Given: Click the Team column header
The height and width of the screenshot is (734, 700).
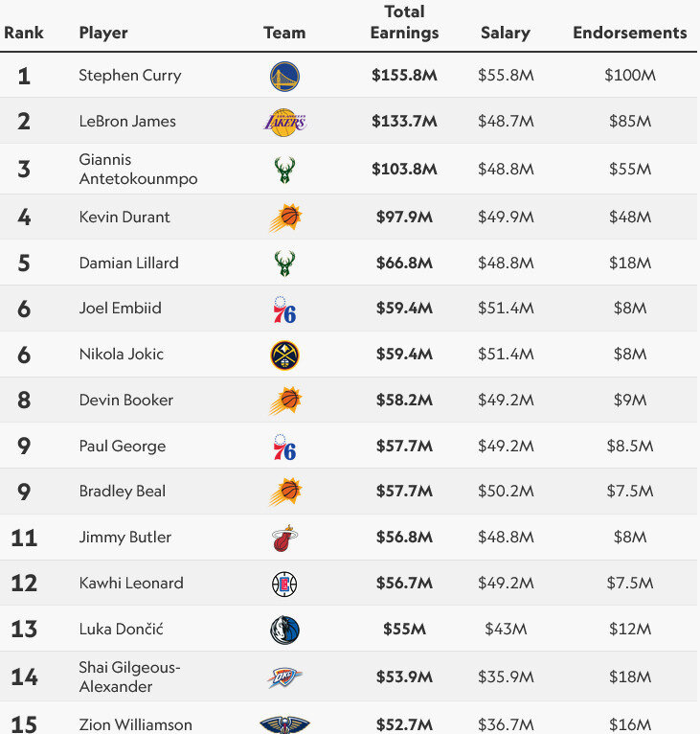Looking at the screenshot, I should [284, 33].
